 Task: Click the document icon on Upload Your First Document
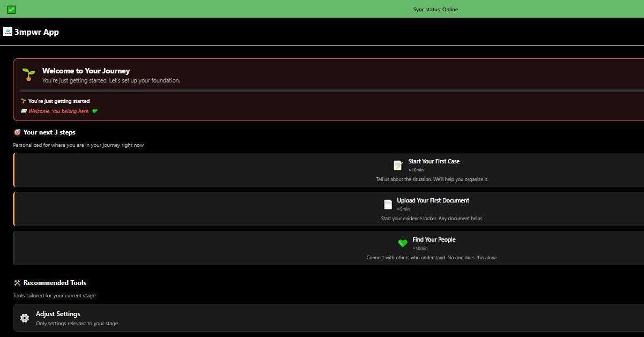click(388, 204)
